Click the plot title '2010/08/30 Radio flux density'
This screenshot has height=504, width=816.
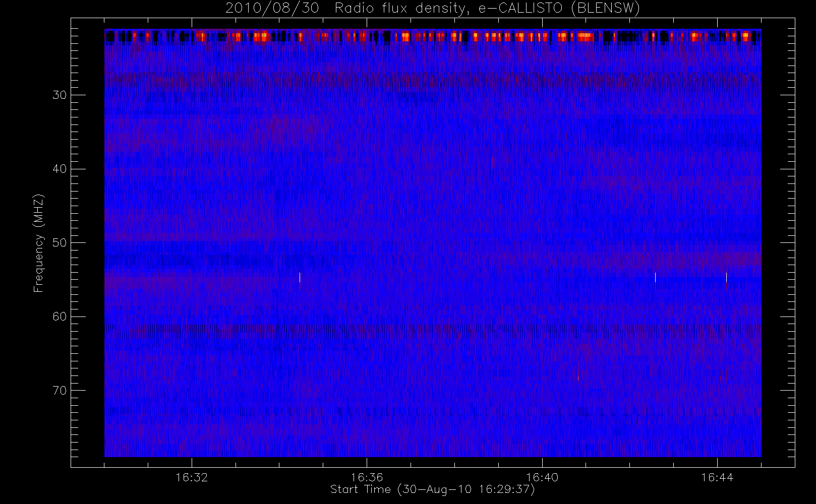[348, 9]
